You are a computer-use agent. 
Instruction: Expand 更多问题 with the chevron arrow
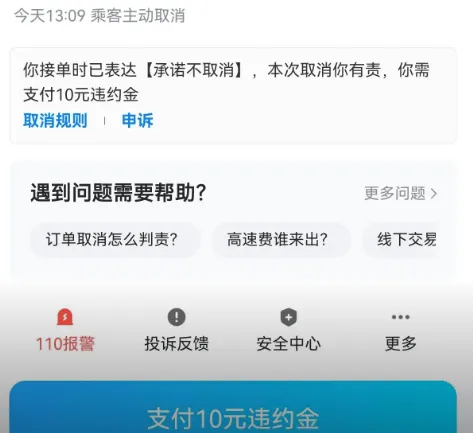tap(434, 193)
